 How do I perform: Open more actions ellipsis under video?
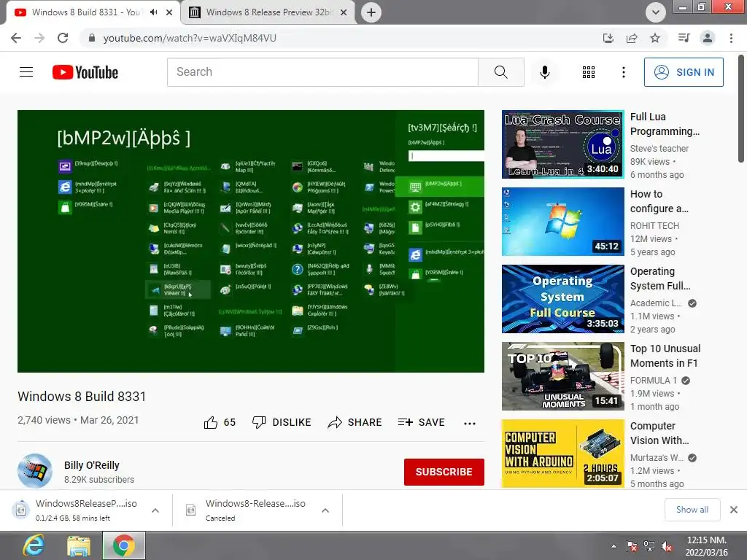click(x=470, y=424)
